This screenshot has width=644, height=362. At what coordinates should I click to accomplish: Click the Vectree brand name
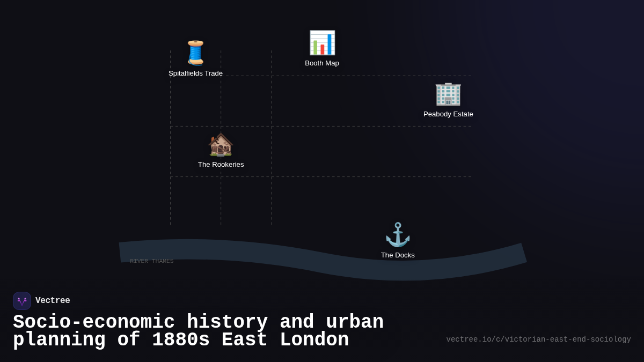53,300
